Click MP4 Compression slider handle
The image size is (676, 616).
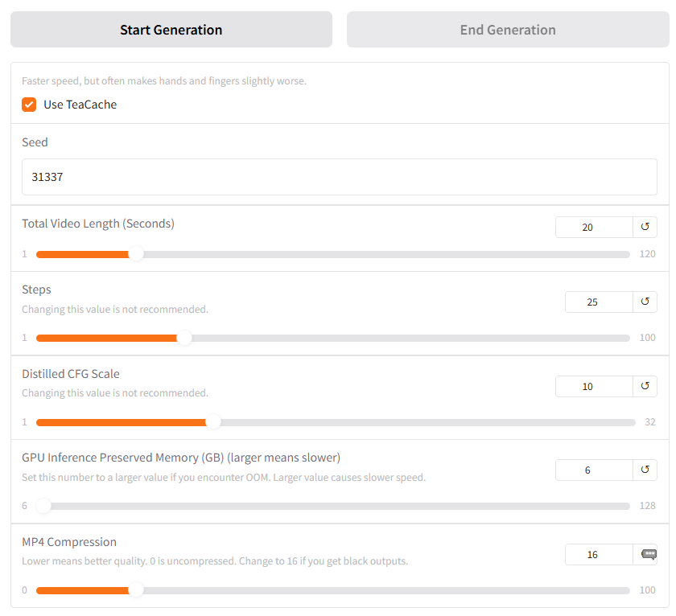(x=136, y=590)
